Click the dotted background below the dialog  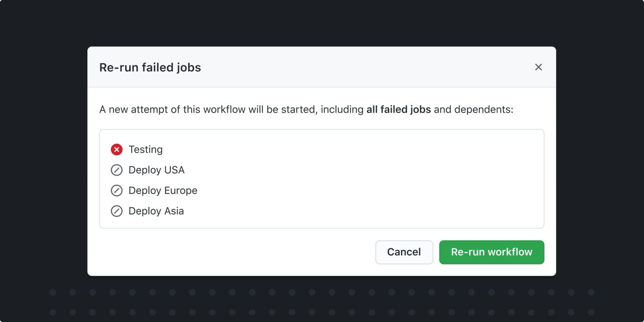[x=321, y=302]
